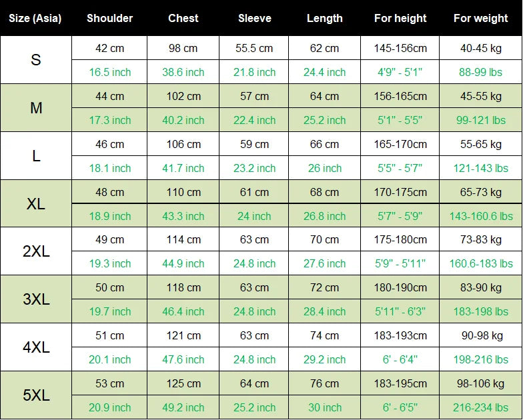Select the 102 cm chest cell
This screenshot has height=420, width=523.
tap(183, 96)
